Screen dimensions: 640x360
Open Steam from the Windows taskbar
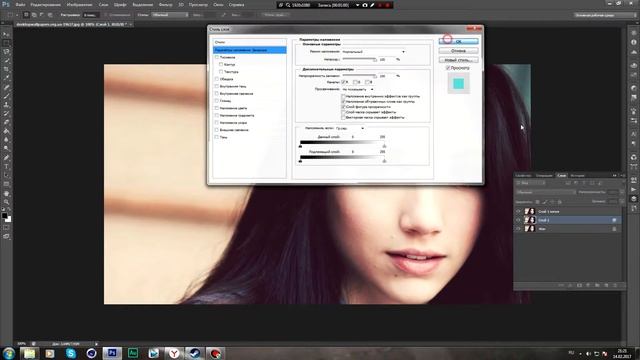click(194, 353)
